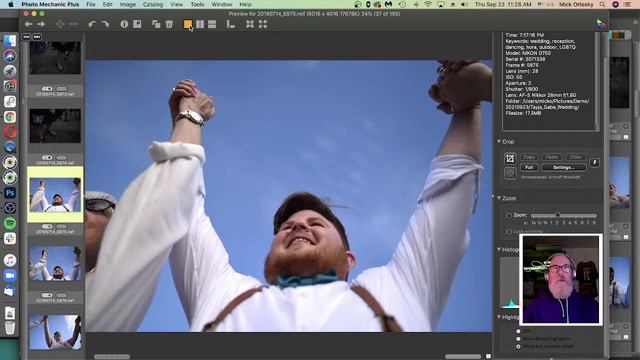Viewport: 640px width, 360px height.
Task: Enable the Zoom checkbox
Action: click(x=509, y=215)
